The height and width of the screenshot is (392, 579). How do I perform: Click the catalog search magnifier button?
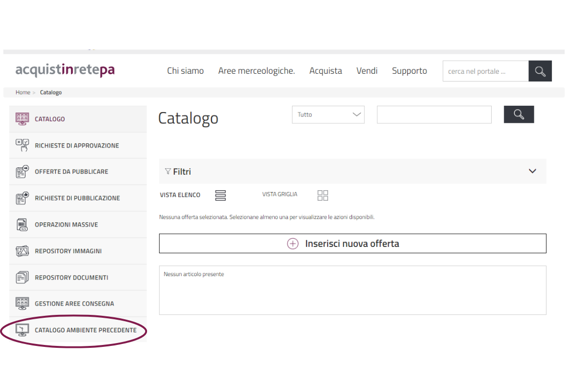519,114
